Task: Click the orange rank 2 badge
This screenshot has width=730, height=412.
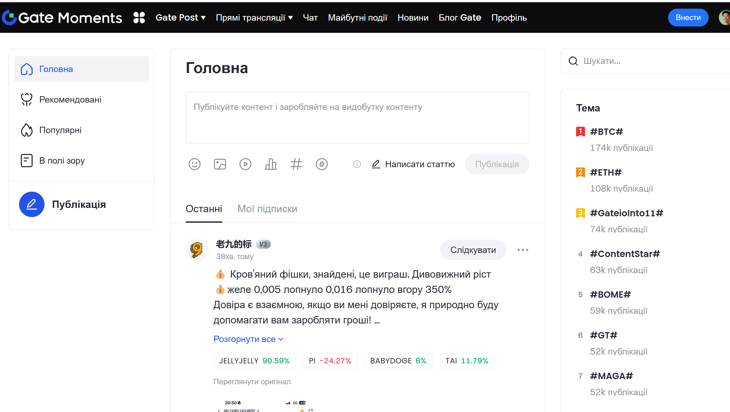Action: coord(580,172)
